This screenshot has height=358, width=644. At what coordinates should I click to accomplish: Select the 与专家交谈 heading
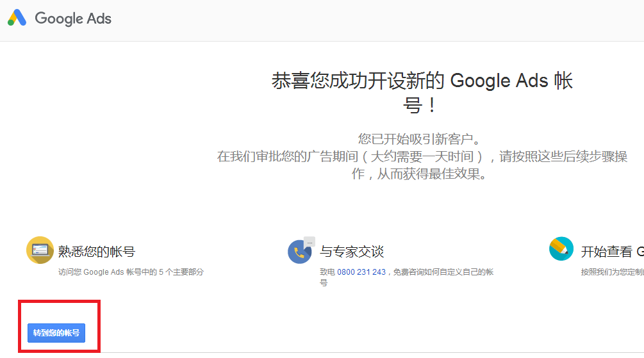(x=352, y=251)
